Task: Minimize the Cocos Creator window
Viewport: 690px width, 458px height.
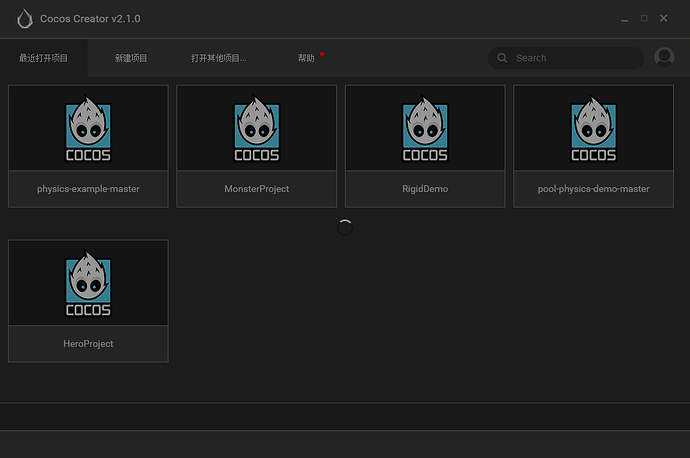Action: (624, 19)
